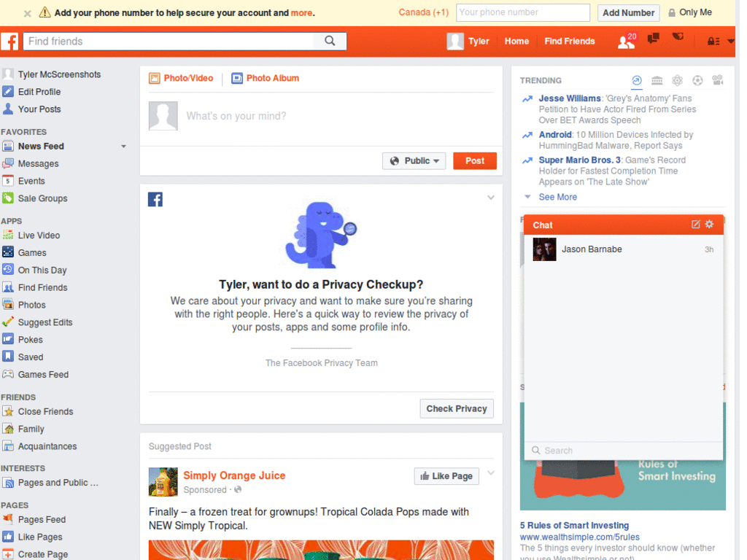Open 5 Rules of Smart Investing link
The height and width of the screenshot is (560, 747).
click(x=574, y=525)
